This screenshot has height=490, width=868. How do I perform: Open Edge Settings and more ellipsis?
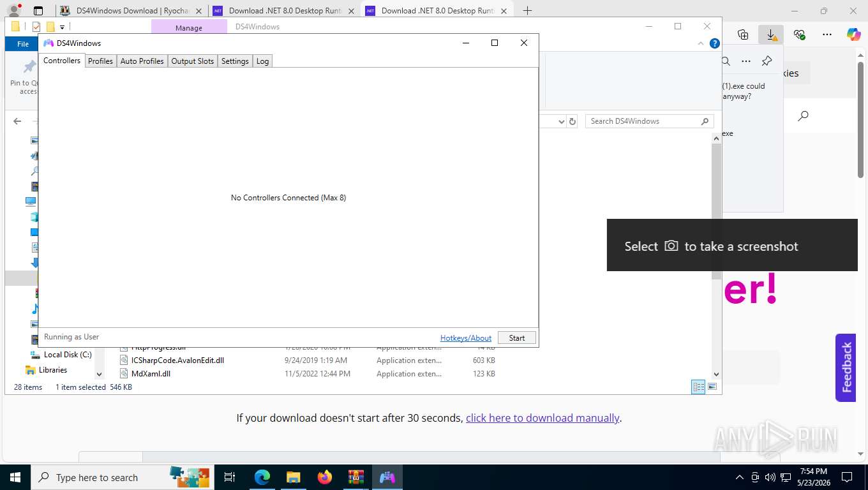pyautogui.click(x=827, y=34)
